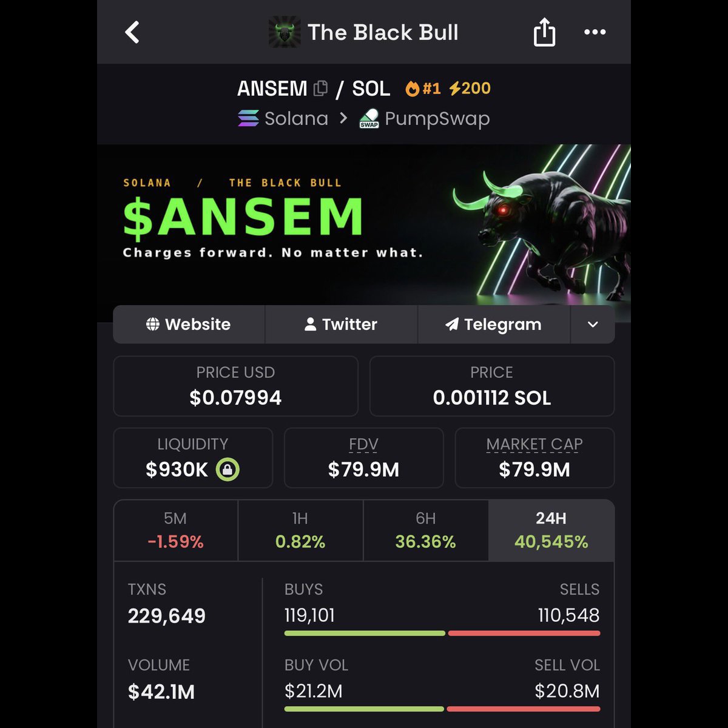Expand more social links dropdown arrow
This screenshot has height=728, width=728.
[593, 325]
